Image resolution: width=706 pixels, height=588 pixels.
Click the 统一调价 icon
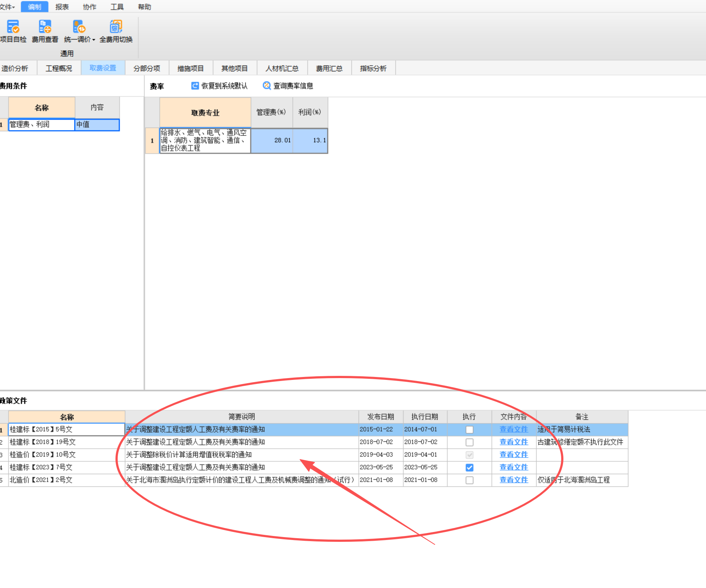[x=78, y=27]
